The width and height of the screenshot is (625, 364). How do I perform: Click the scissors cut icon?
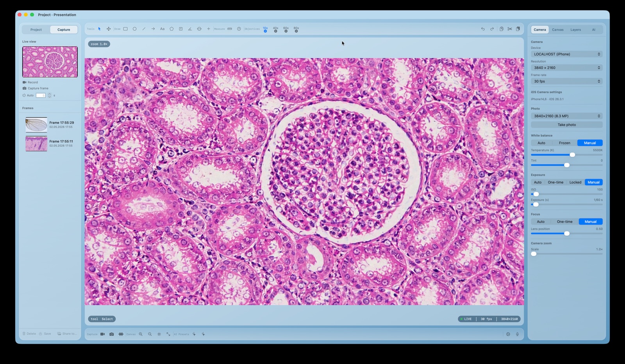[x=510, y=29]
